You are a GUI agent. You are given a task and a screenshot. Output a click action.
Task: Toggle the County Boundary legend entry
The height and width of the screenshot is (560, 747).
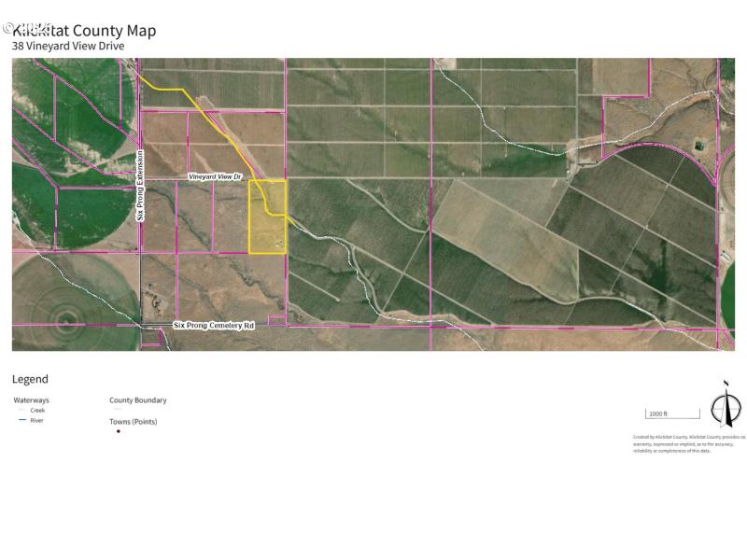pos(136,399)
